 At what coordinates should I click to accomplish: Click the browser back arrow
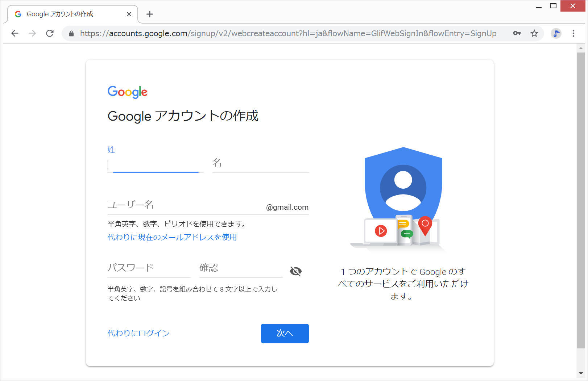[15, 33]
